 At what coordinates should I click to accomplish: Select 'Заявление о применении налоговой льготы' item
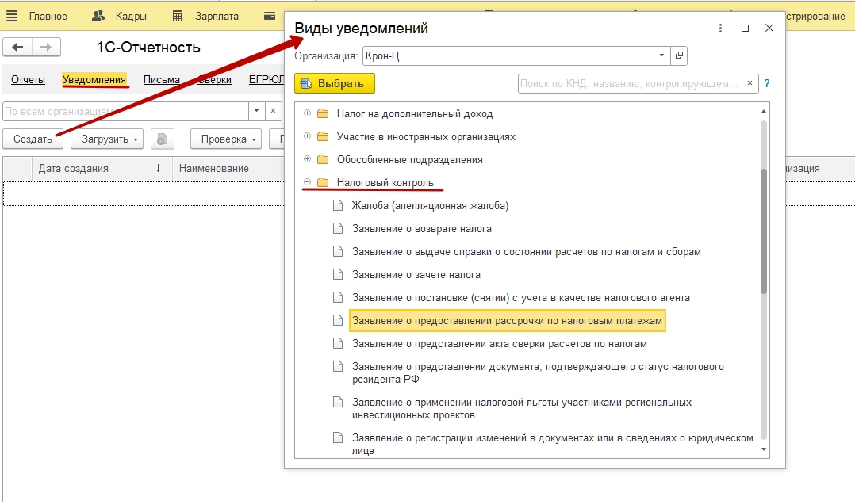522,409
